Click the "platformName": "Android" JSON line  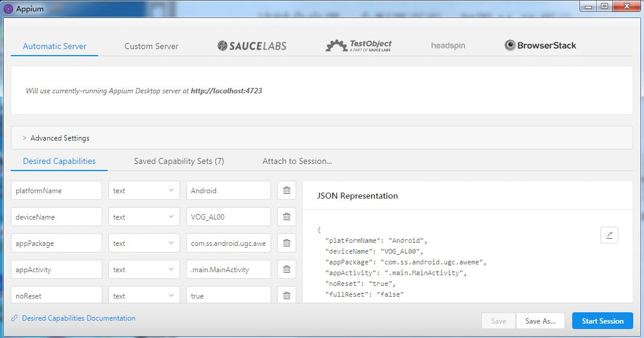(x=376, y=240)
